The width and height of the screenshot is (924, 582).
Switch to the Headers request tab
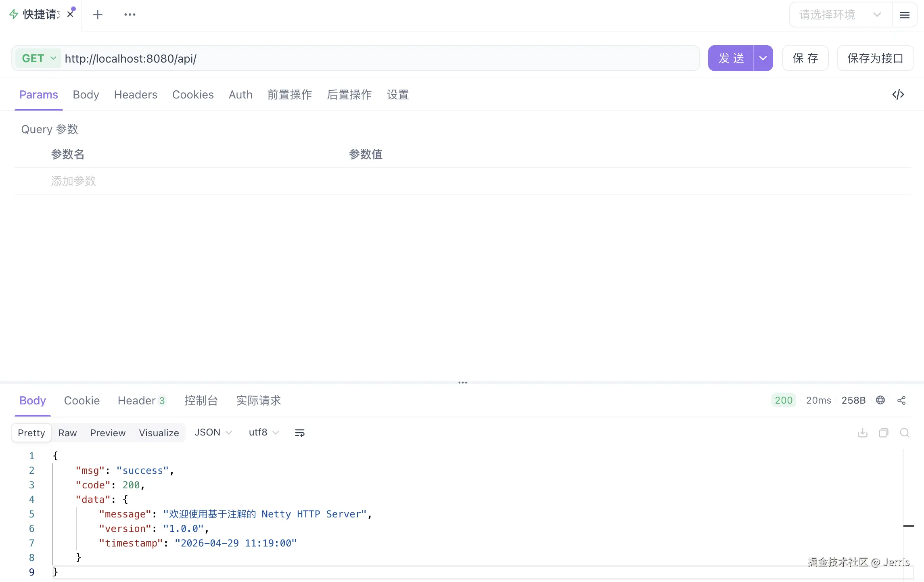pos(136,94)
